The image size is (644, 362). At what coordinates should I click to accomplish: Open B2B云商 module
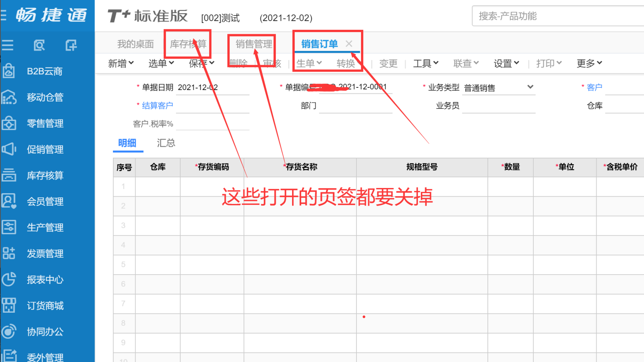click(x=44, y=71)
